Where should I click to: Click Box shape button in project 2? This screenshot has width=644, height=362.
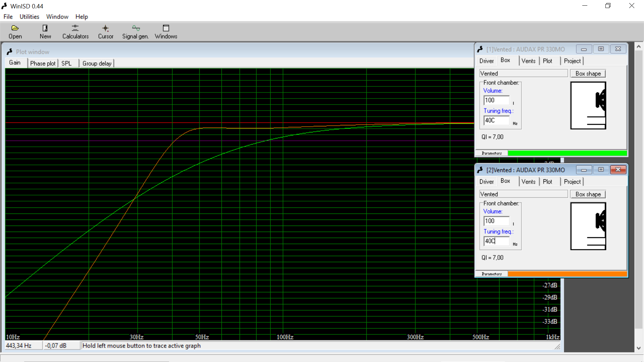point(588,194)
